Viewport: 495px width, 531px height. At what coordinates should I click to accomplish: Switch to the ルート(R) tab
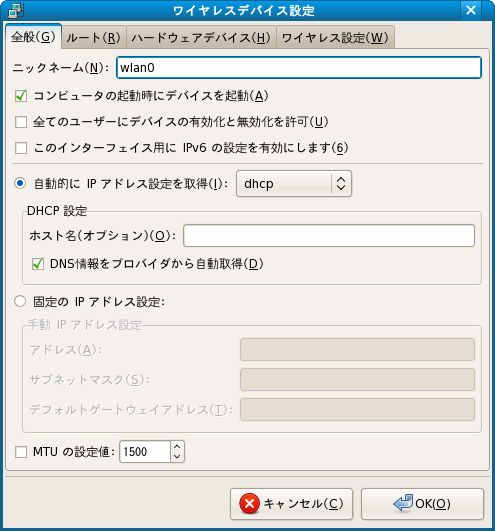coord(93,37)
